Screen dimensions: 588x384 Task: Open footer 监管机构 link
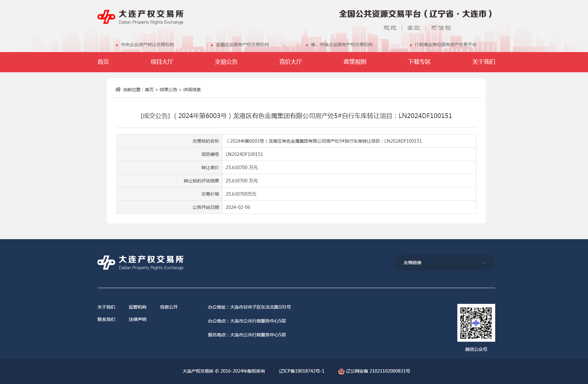pyautogui.click(x=138, y=307)
